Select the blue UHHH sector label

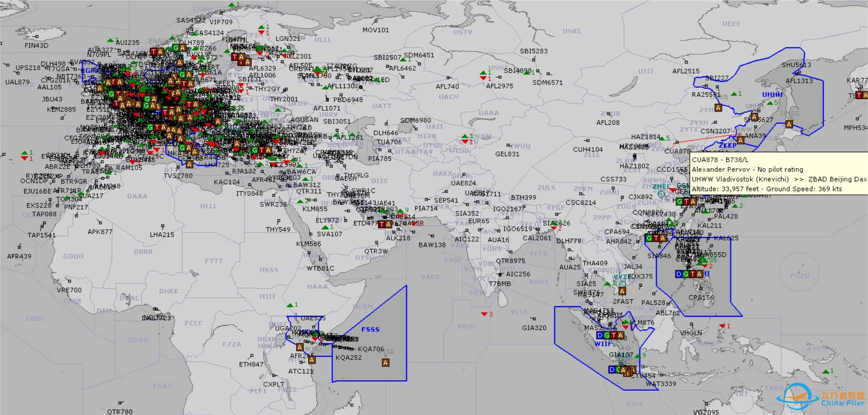pyautogui.click(x=772, y=95)
